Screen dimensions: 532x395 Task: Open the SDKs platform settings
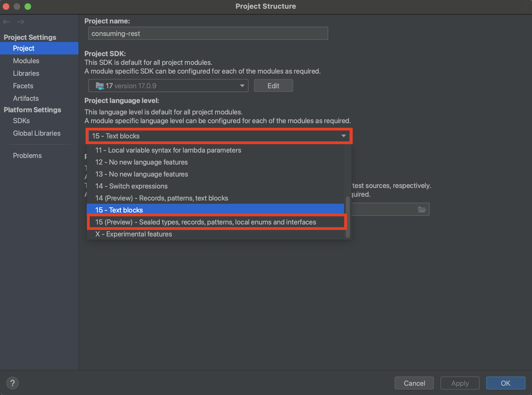(21, 121)
